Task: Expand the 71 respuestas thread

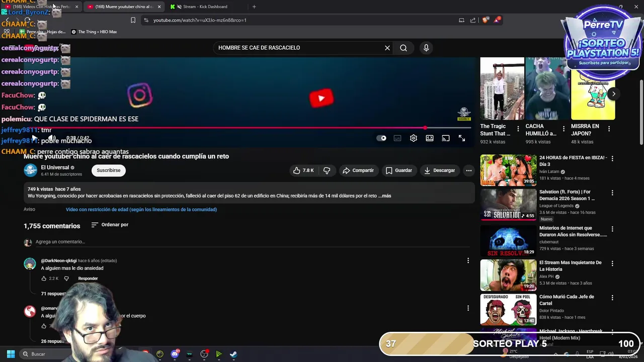Action: pyautogui.click(x=53, y=294)
